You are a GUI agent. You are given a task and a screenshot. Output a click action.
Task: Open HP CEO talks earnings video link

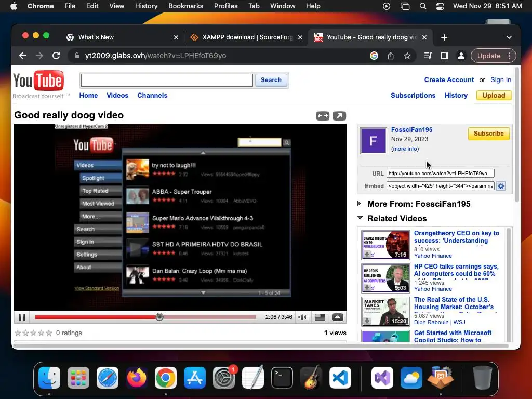(456, 270)
